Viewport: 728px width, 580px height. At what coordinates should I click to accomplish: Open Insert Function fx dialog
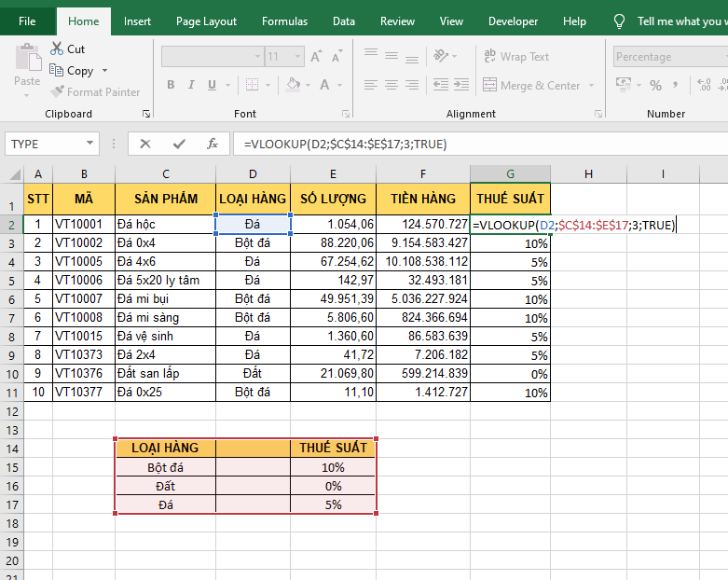(x=213, y=144)
